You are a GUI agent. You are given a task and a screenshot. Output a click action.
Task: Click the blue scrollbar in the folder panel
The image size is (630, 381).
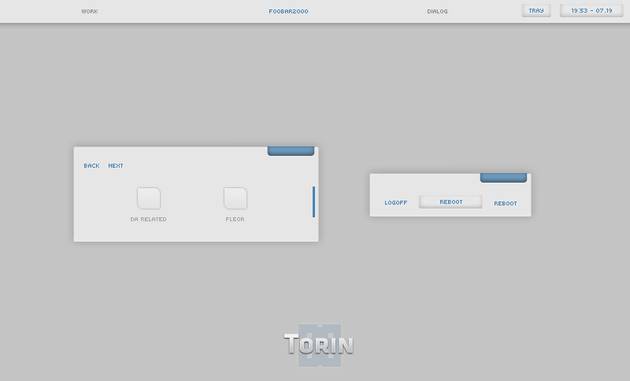313,202
